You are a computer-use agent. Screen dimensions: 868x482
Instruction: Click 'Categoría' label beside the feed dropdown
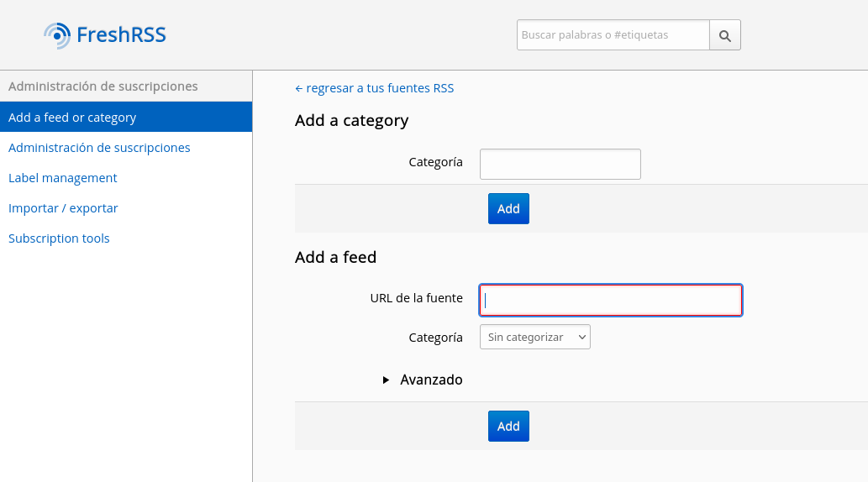pos(435,338)
